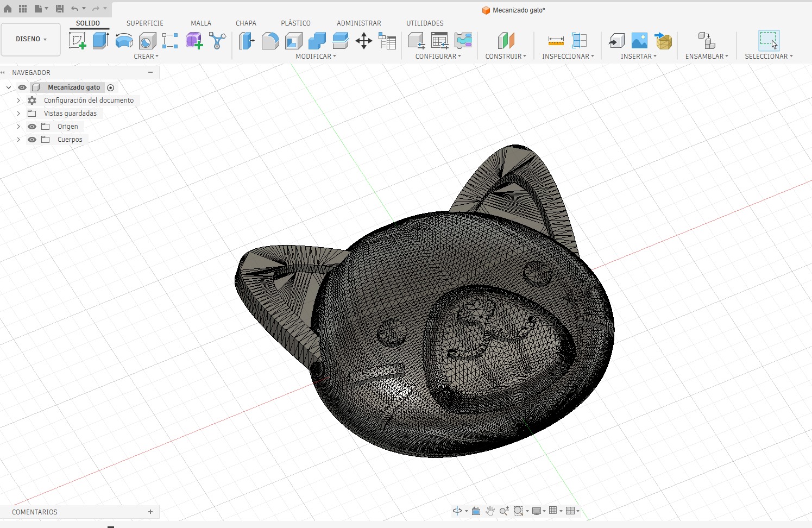
Task: Switch to the ADMINISTRAR tab
Action: 359,23
